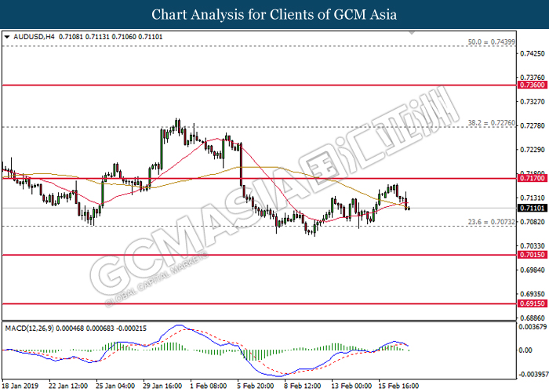Screen dimensions: 549x392
Task: Select the 0.71700 red price label
Action: 533,178
